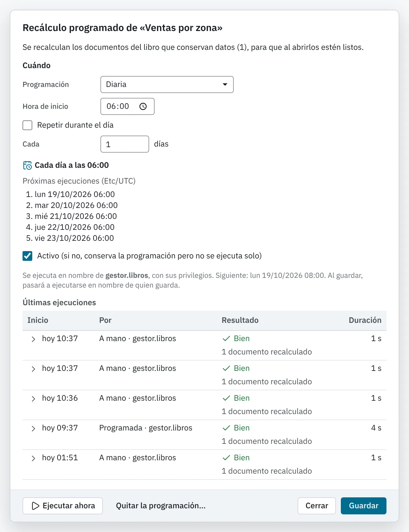The image size is (409, 532).
Task: Uncheck the Activo checkbox
Action: point(27,256)
